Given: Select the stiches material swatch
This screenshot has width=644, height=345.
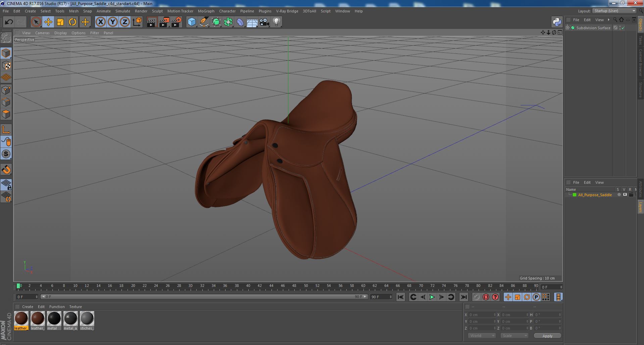Looking at the screenshot, I should 87,321.
